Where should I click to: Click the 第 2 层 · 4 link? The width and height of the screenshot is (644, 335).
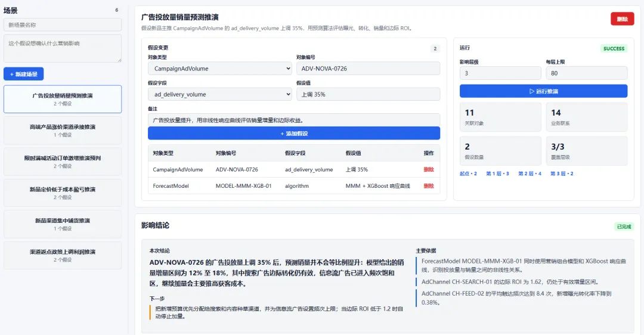[530, 173]
